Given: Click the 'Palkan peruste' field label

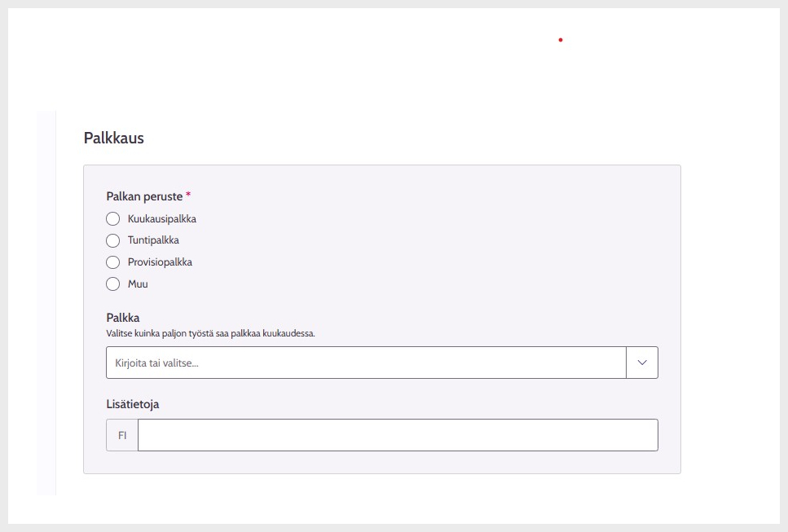Looking at the screenshot, I should pos(145,196).
